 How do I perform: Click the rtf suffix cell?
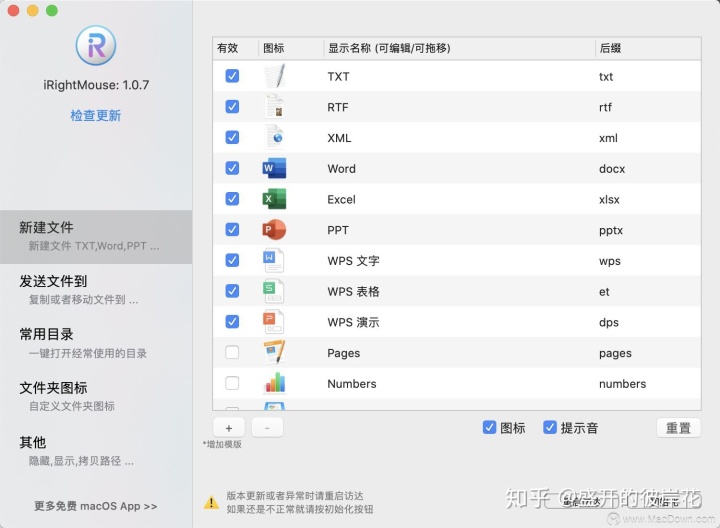pyautogui.click(x=605, y=107)
